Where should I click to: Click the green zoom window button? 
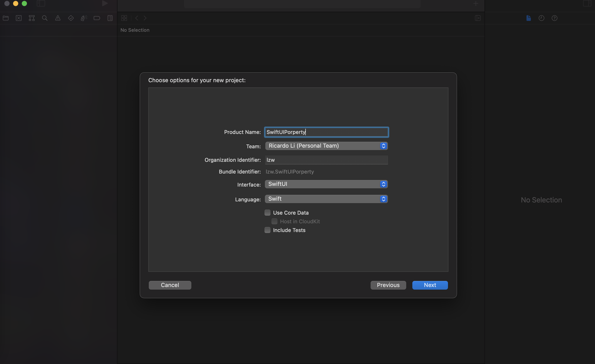[24, 3]
